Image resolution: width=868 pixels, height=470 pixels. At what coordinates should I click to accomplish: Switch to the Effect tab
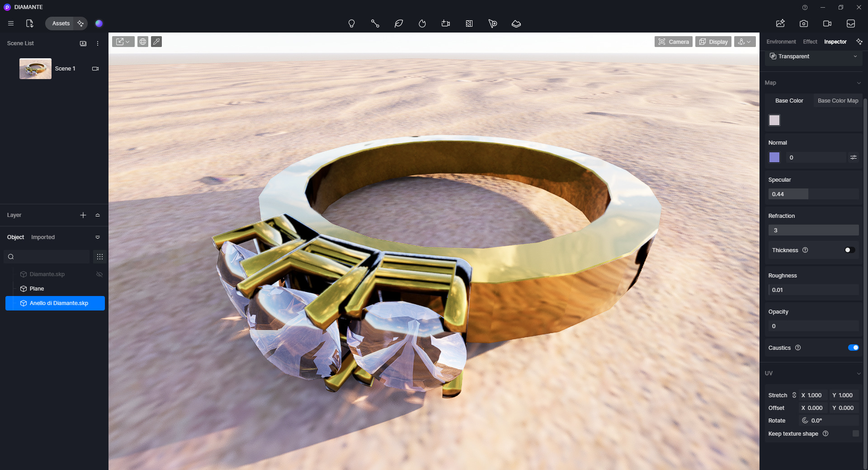click(810, 42)
